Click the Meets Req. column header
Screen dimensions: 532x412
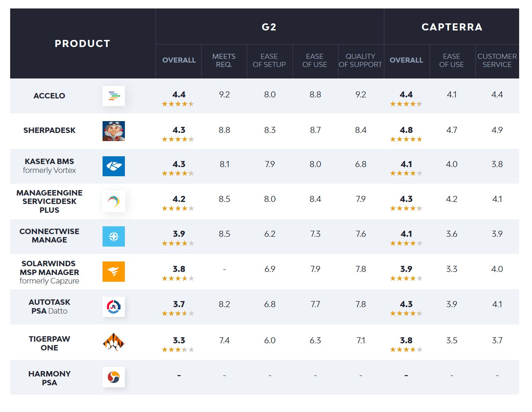coord(224,61)
